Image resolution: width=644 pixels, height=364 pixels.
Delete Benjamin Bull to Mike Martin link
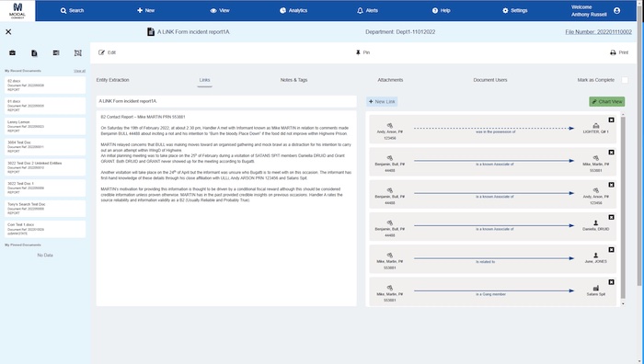pyautogui.click(x=611, y=153)
